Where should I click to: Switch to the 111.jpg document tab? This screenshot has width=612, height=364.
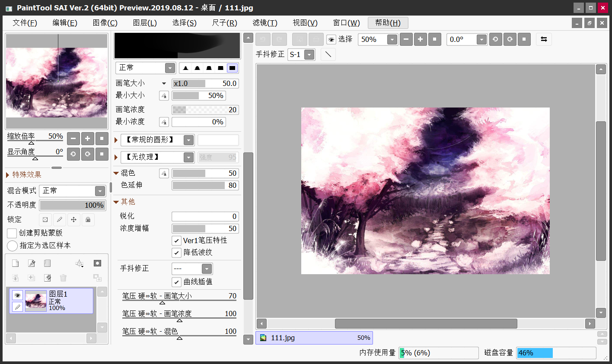(314, 338)
